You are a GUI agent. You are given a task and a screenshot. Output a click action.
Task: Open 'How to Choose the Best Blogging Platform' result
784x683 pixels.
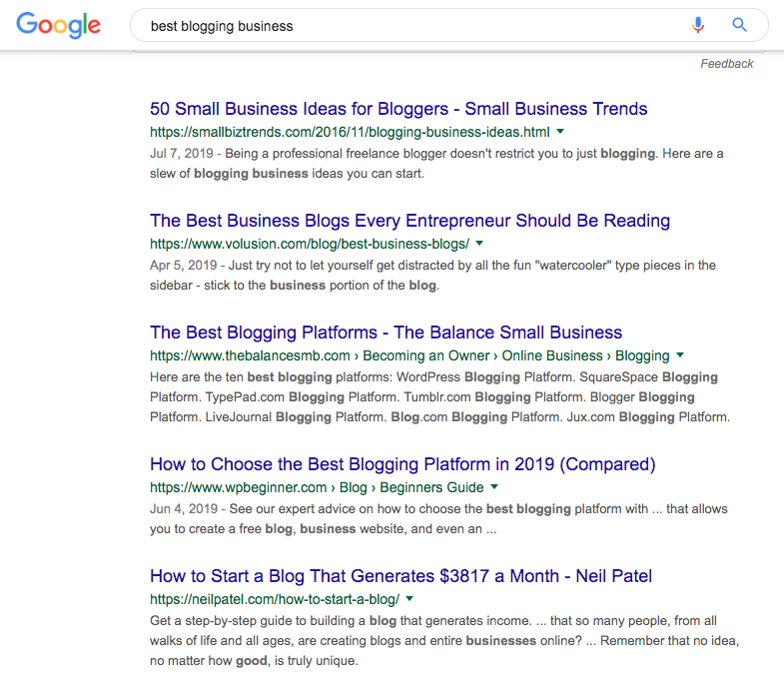coord(402,464)
